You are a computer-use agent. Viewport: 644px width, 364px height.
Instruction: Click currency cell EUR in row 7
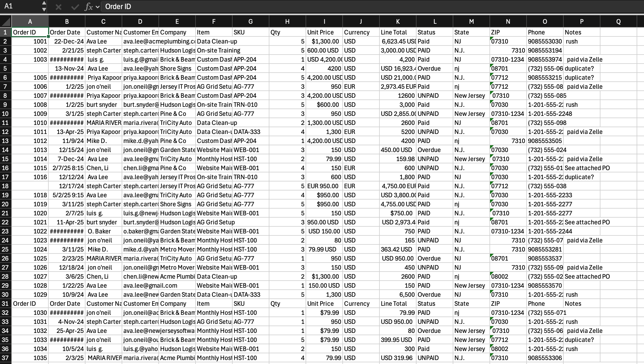click(361, 86)
